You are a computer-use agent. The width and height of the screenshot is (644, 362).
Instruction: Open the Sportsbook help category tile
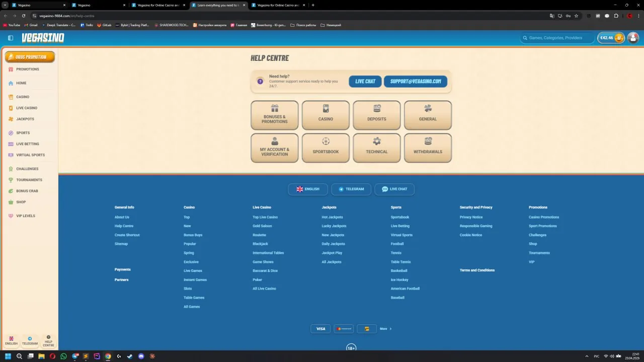coord(326,148)
